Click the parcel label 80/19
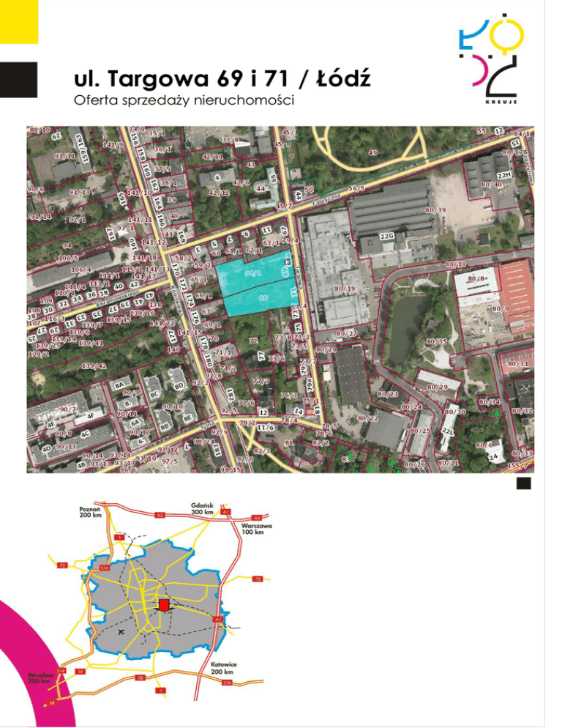Screen dimensions: 562x728 [x=344, y=289]
